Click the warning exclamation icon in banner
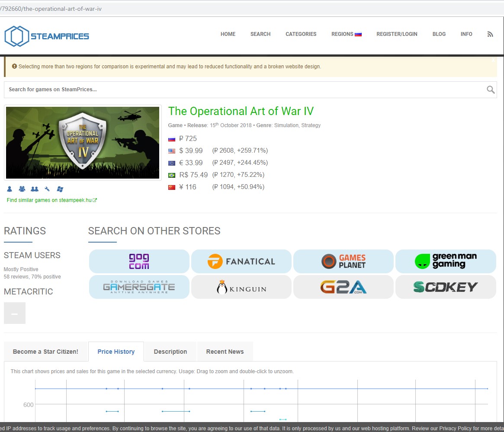 pos(14,66)
